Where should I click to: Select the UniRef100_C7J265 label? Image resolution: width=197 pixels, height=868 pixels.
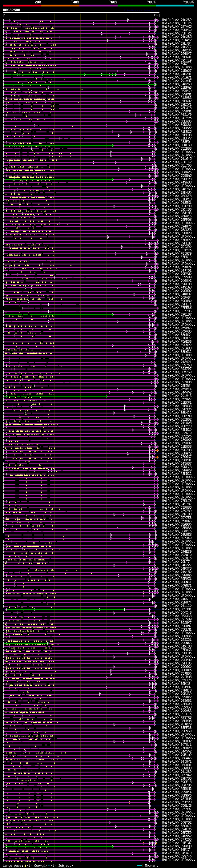pyautogui.click(x=177, y=839)
